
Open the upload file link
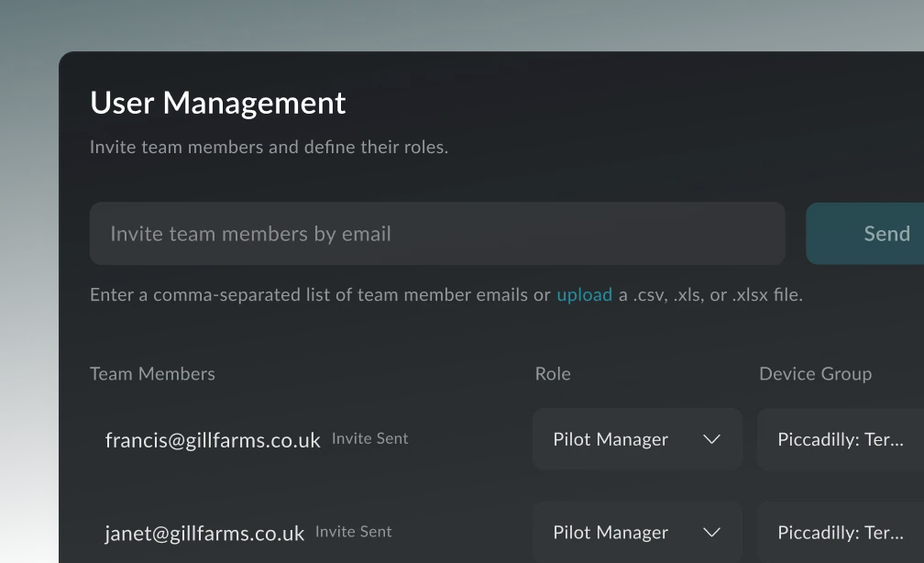(x=584, y=295)
